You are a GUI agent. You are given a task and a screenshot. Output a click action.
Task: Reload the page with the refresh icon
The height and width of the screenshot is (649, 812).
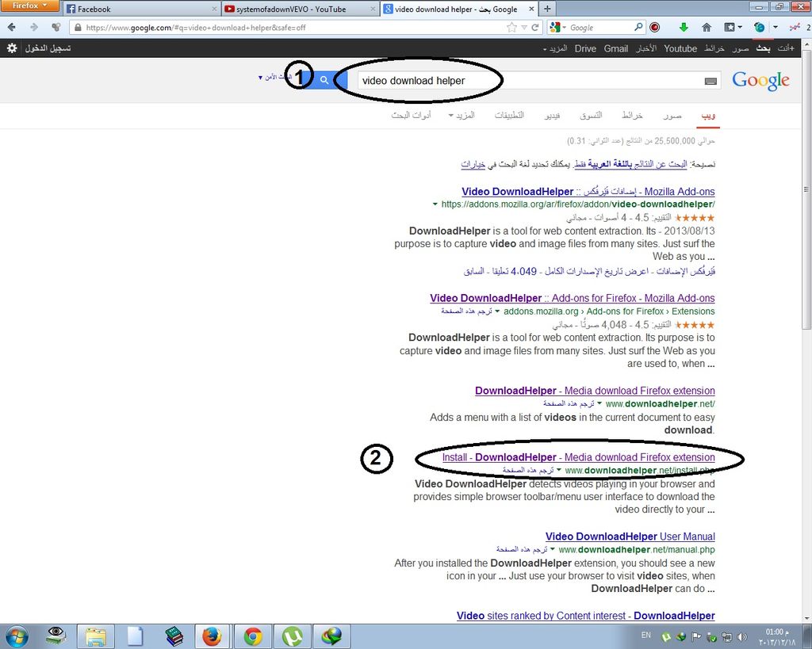pyautogui.click(x=535, y=28)
